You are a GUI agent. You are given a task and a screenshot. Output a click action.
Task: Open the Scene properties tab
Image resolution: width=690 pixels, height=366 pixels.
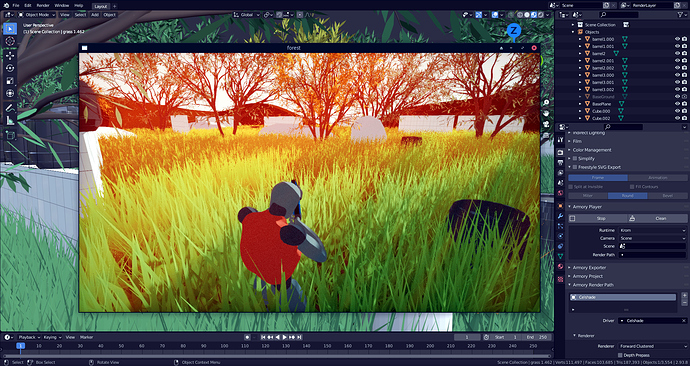[x=560, y=183]
